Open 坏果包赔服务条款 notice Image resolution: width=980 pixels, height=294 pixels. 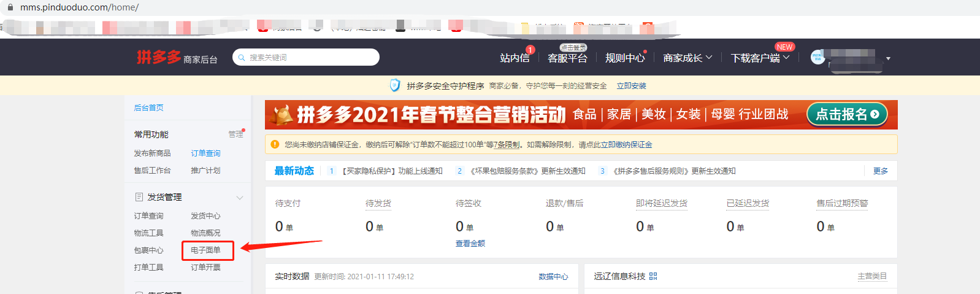pos(527,171)
